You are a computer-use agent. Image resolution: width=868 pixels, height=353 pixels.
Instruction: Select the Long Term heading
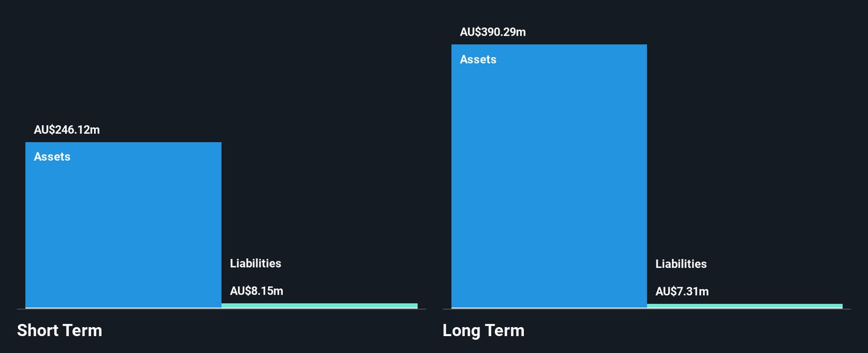pos(483,330)
